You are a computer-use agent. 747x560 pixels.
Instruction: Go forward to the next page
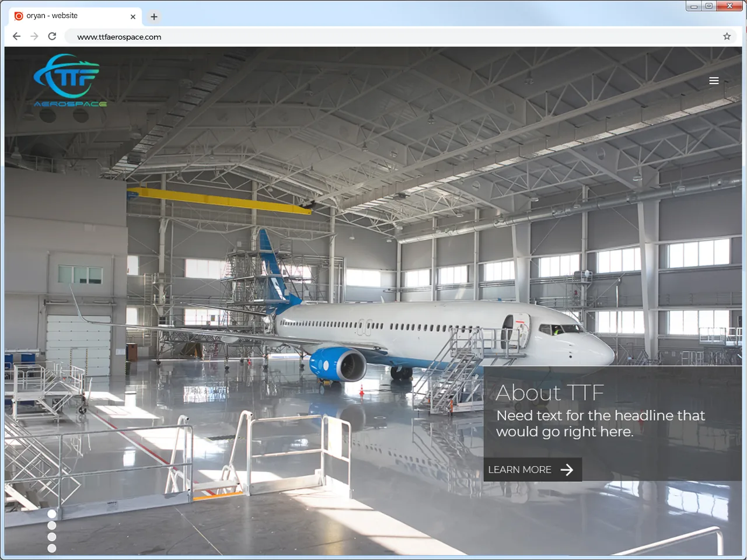(34, 36)
